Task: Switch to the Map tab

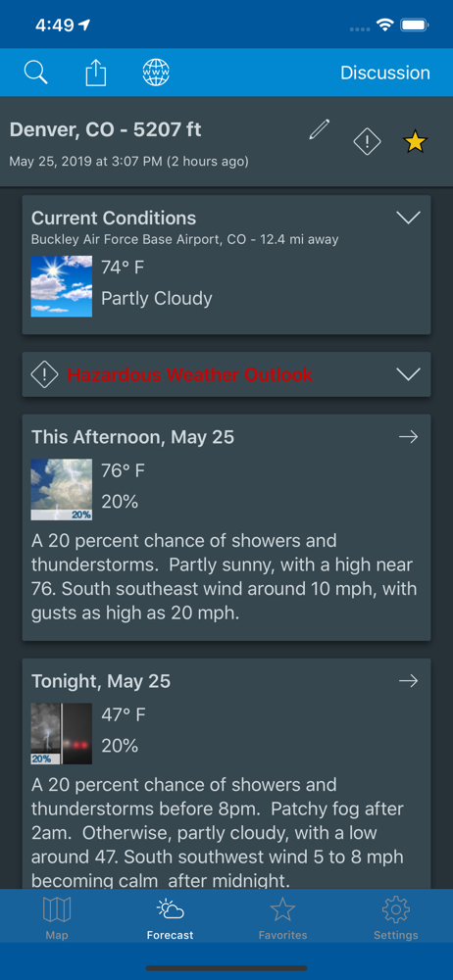Action: pyautogui.click(x=57, y=917)
